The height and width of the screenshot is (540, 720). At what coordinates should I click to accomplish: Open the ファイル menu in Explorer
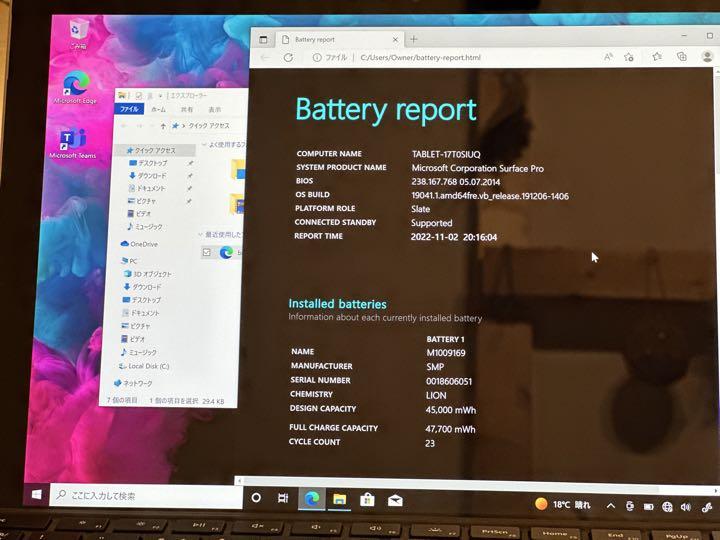tap(129, 109)
